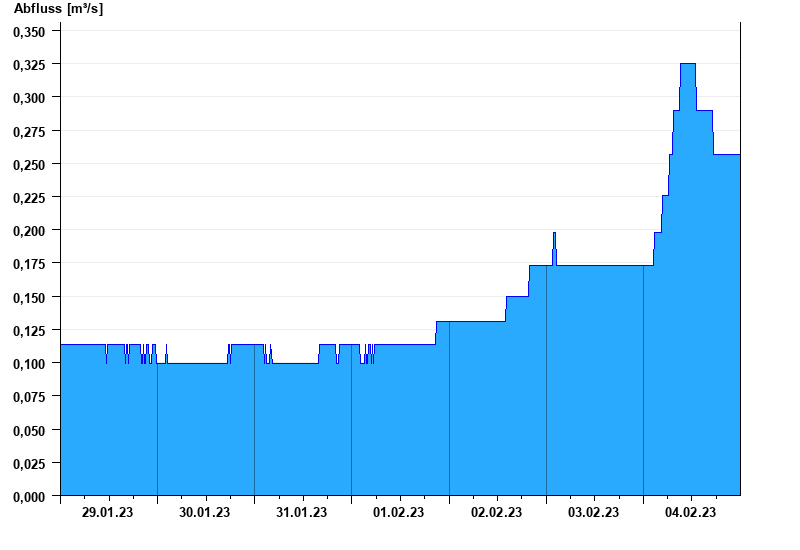Click the top of the highest discharge peak

(687, 64)
